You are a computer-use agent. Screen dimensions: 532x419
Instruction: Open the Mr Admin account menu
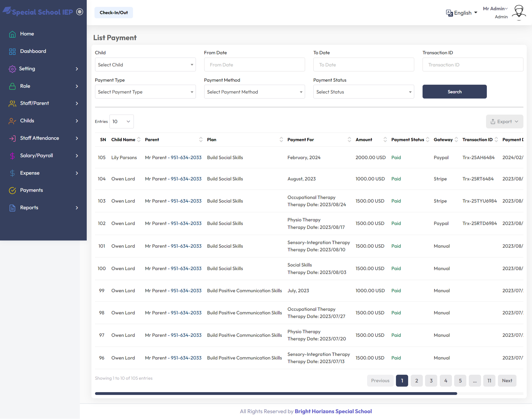click(x=495, y=9)
